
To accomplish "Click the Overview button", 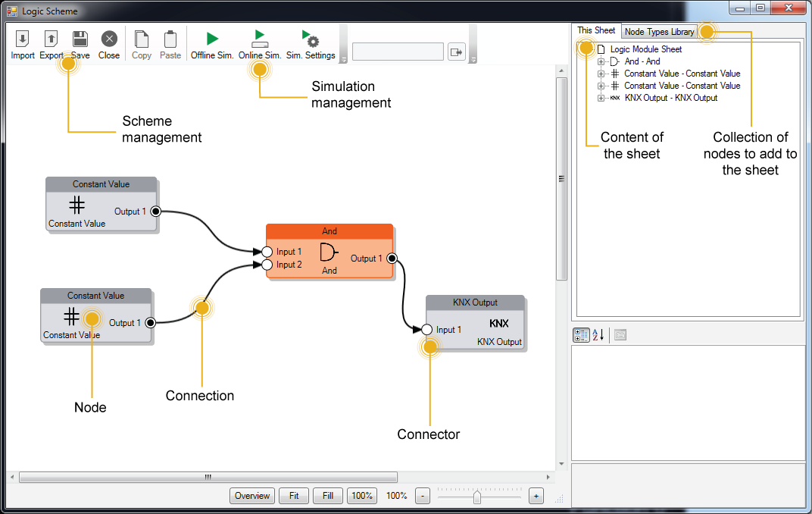I will pos(252,496).
